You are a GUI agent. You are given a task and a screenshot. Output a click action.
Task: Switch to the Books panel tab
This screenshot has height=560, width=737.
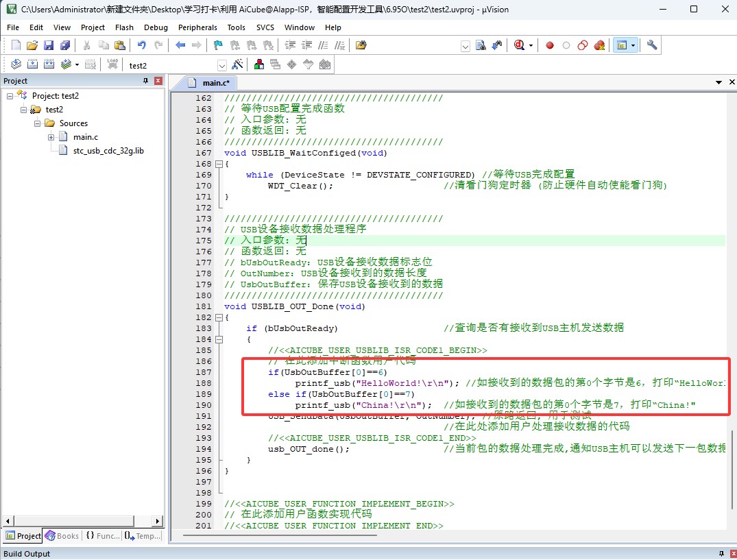coord(62,535)
